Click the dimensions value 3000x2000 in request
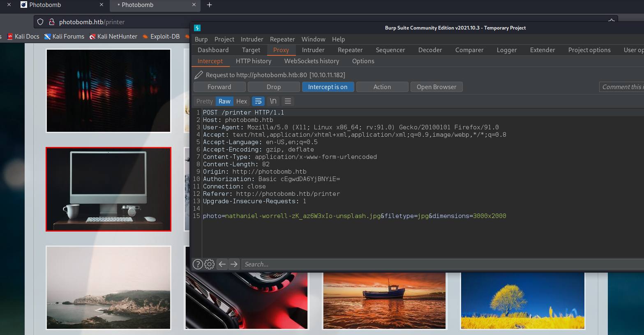Image resolution: width=644 pixels, height=335 pixels. [x=489, y=216]
